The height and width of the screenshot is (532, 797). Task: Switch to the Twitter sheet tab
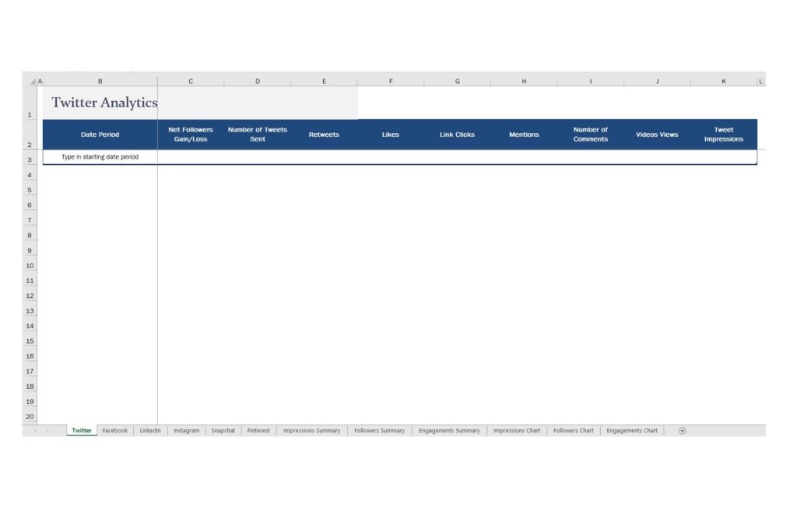pyautogui.click(x=81, y=430)
